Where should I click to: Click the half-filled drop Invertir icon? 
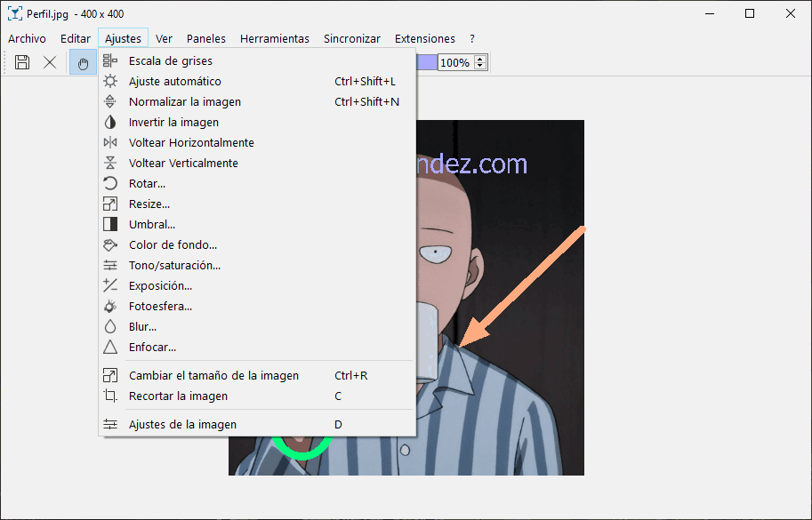coord(109,122)
